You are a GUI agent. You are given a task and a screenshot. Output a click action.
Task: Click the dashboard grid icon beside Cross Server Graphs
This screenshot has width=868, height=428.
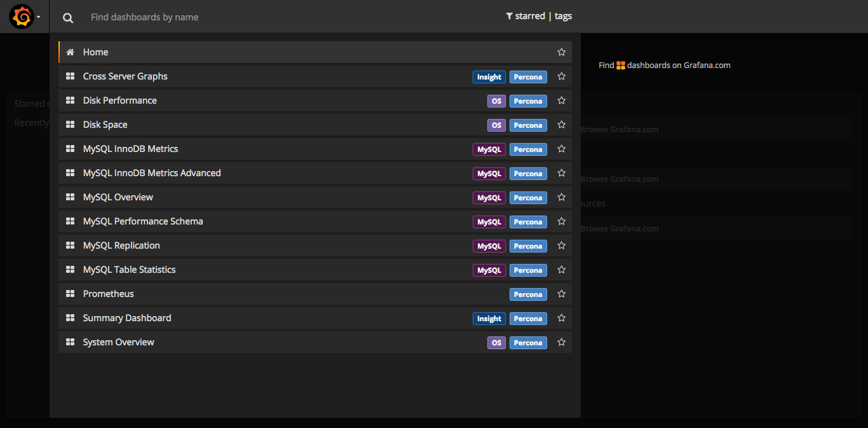pos(70,76)
